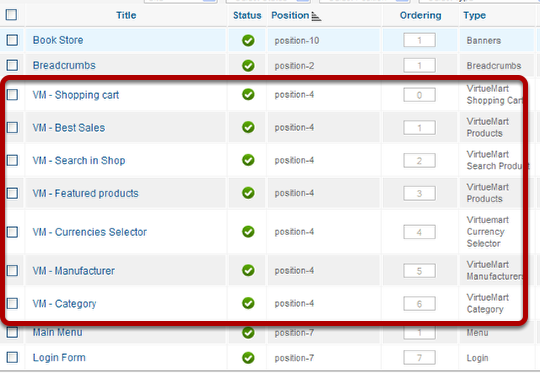The width and height of the screenshot is (540, 373).
Task: Click ordering field for VM - Category
Action: (x=419, y=304)
